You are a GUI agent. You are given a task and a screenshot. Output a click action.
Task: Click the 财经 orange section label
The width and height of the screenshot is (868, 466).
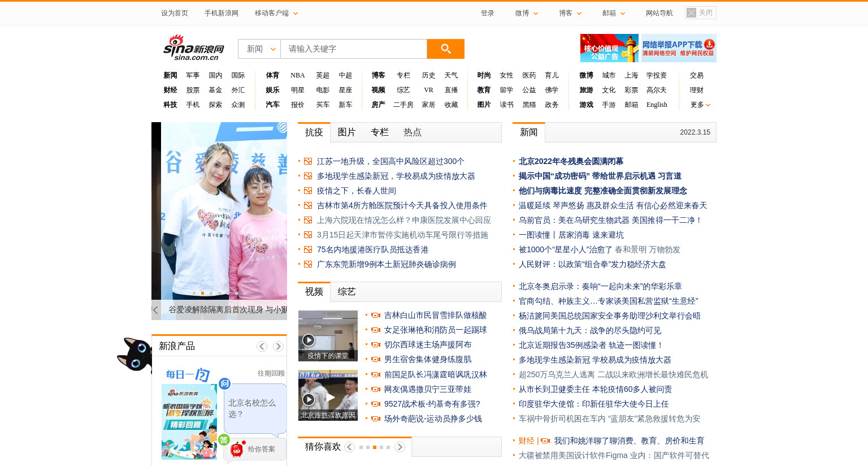(526, 441)
